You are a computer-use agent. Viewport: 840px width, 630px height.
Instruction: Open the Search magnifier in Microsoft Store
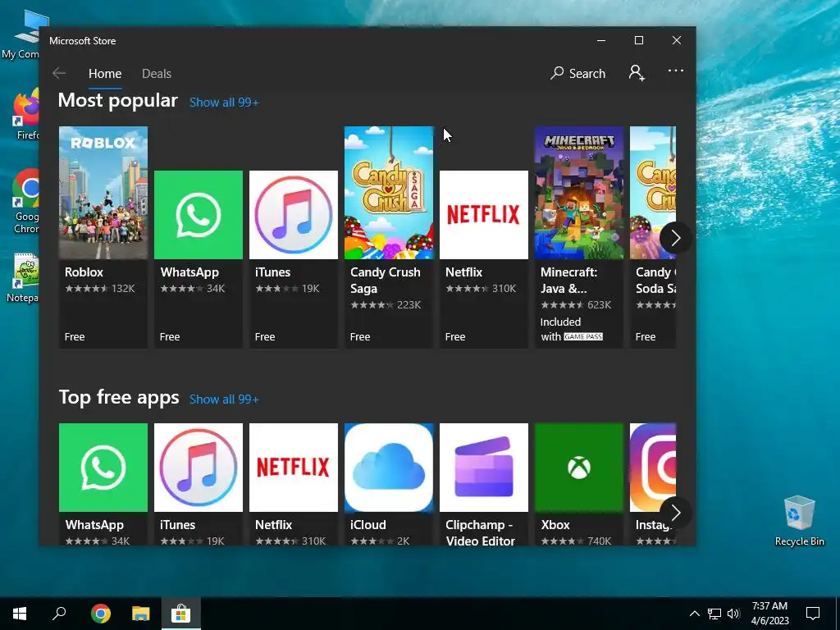coord(578,73)
